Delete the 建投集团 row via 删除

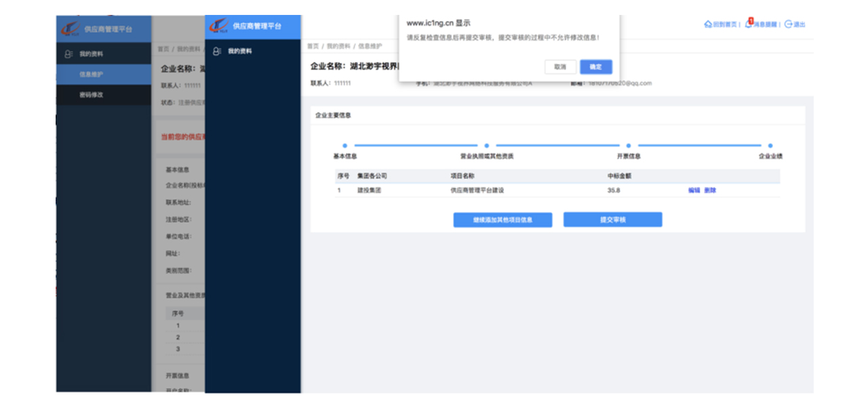710,190
